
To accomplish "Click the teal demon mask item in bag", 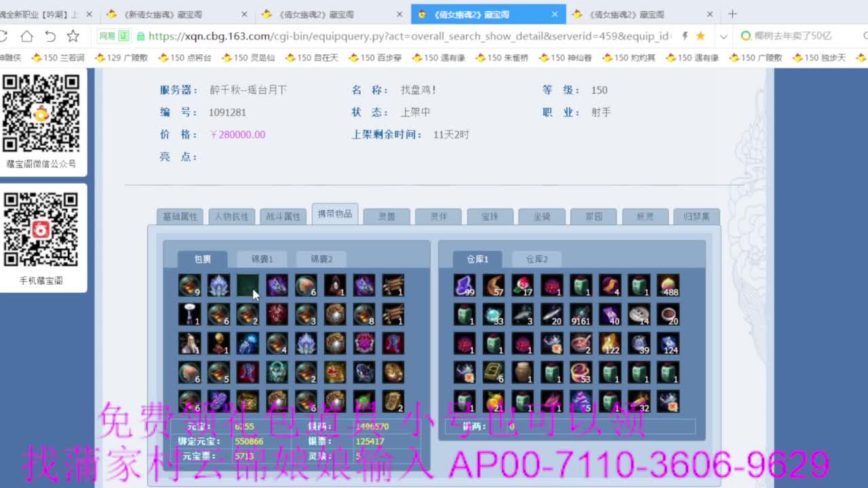I will (277, 372).
